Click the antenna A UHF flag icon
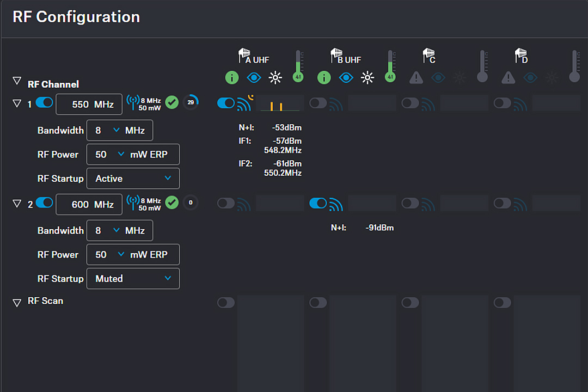Screen dimensions: 588x392 (x=243, y=55)
